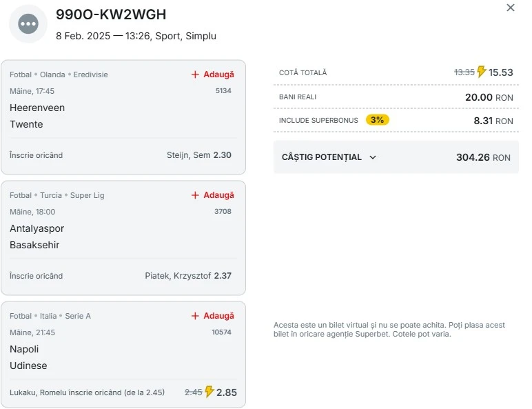Open the Heerenveen vs Twente match card
Image resolution: width=532 pixels, height=409 pixels.
pos(123,117)
